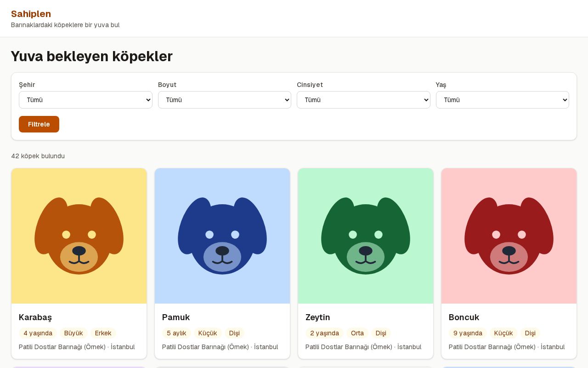
Task: Click the 'Dişi' tag on Boncuk's card
Action: pyautogui.click(x=530, y=333)
